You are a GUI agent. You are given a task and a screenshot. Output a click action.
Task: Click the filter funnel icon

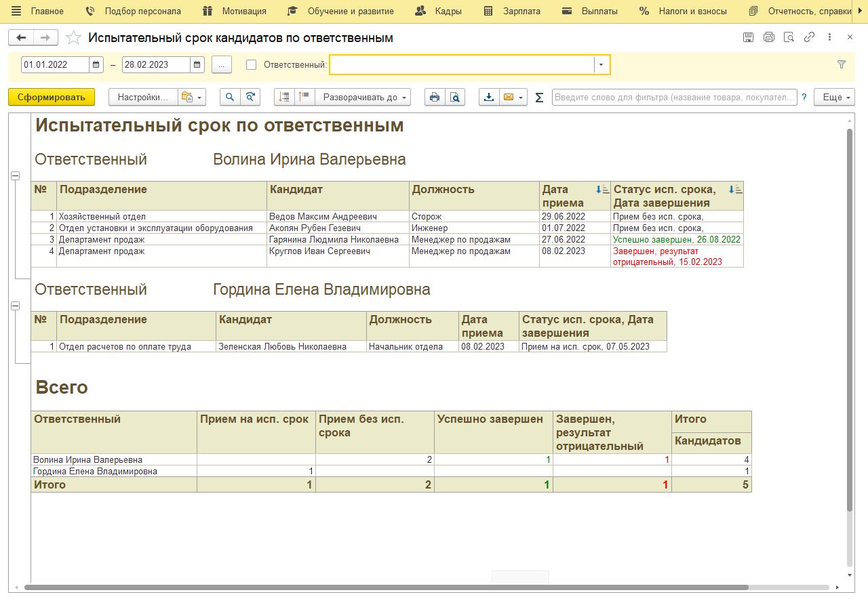842,65
